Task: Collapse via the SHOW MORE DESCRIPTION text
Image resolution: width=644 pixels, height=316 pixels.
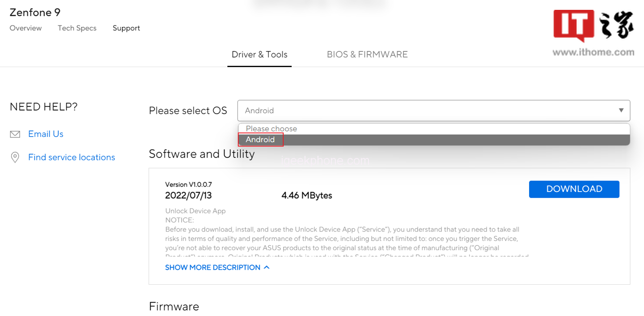Action: (212, 268)
